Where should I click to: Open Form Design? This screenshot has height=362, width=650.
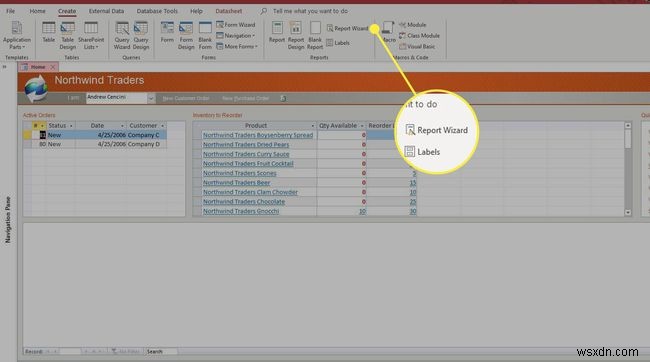pyautogui.click(x=186, y=36)
